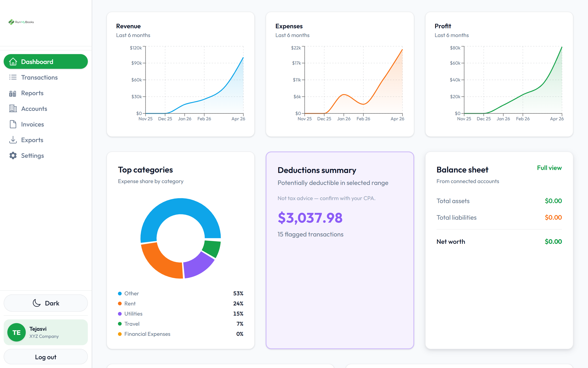Click the Balance sheet heading
This screenshot has height=368, width=588.
click(x=462, y=170)
